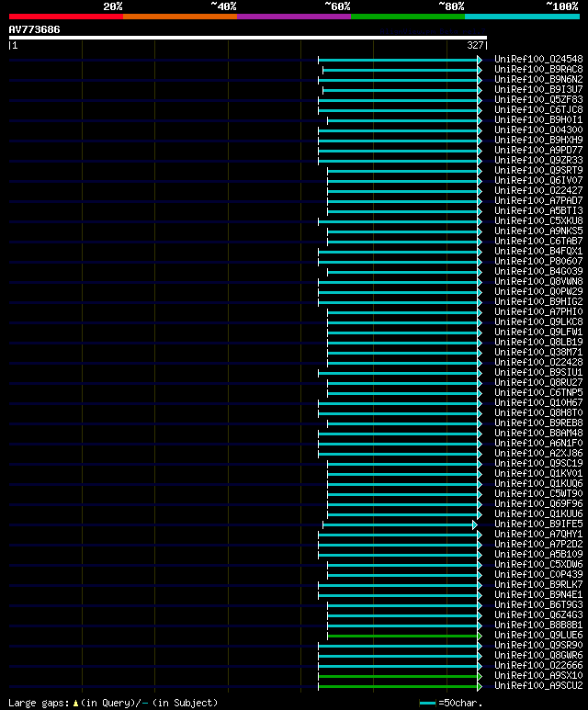
Task: Click label UniRef100_O22666
Action: click(x=538, y=665)
